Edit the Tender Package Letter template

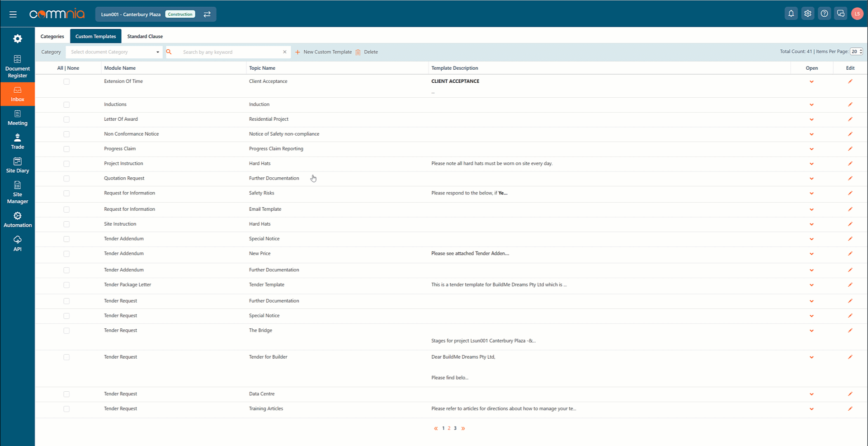click(850, 285)
